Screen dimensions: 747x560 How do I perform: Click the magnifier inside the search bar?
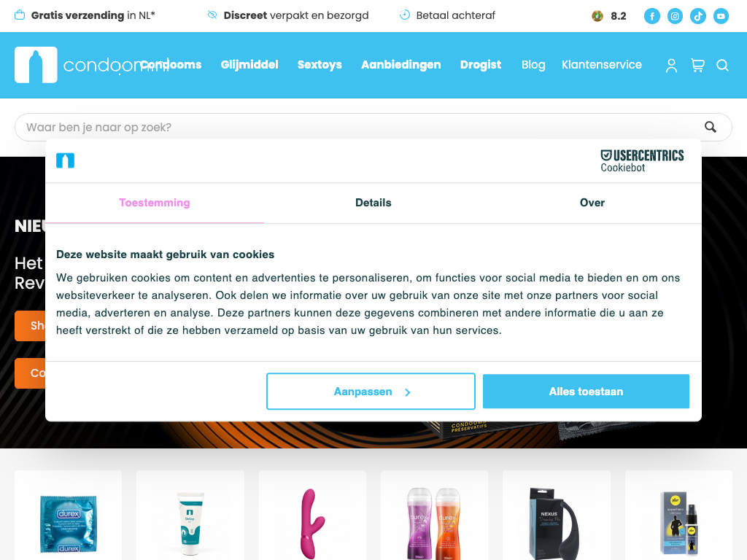coord(711,127)
